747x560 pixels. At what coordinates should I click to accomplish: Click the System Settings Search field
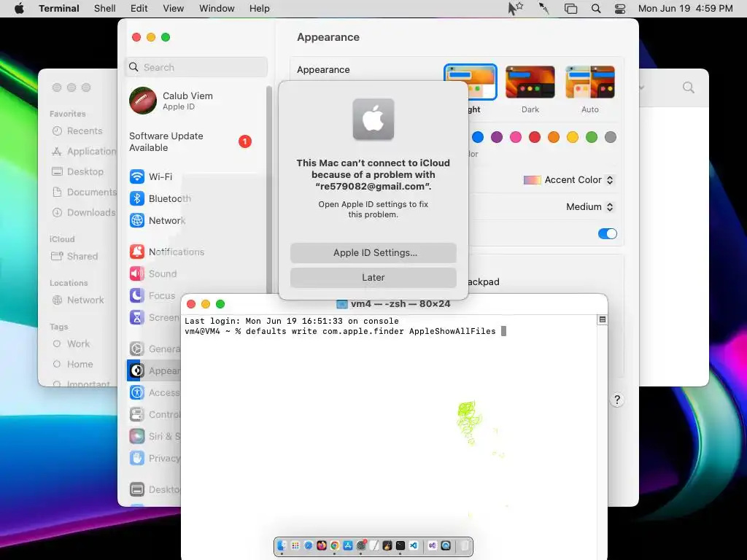point(196,67)
